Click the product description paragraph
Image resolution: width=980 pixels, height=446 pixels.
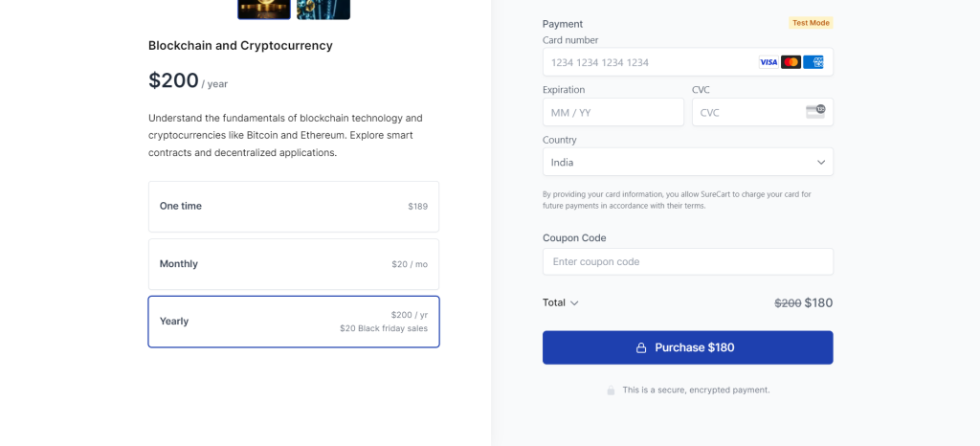pyautogui.click(x=285, y=135)
